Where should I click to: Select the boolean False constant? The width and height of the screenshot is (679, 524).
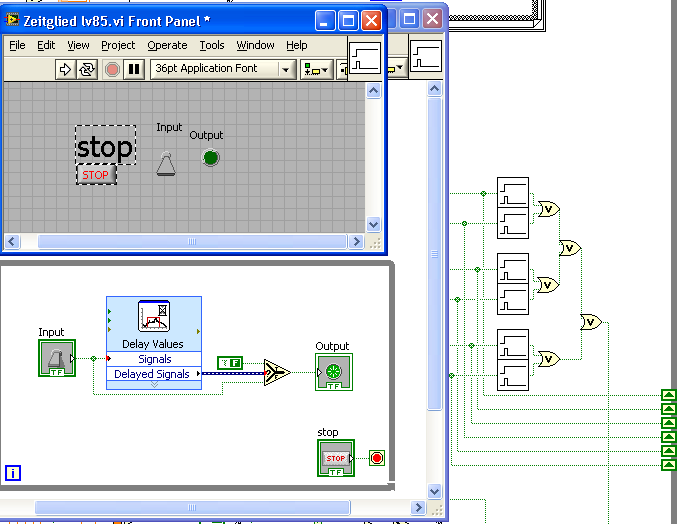coord(230,363)
